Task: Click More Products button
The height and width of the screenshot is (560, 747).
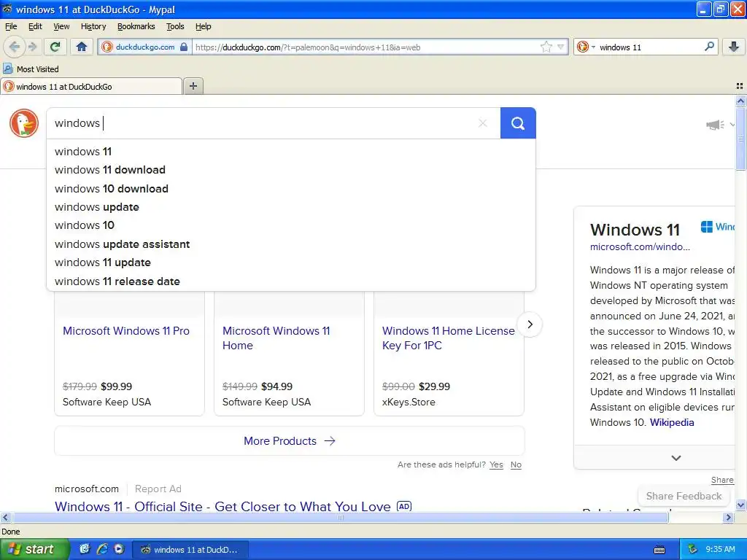Action: click(290, 441)
